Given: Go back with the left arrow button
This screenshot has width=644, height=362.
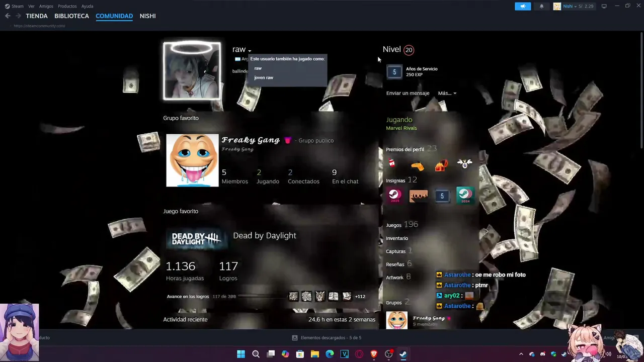Looking at the screenshot, I should (x=8, y=16).
